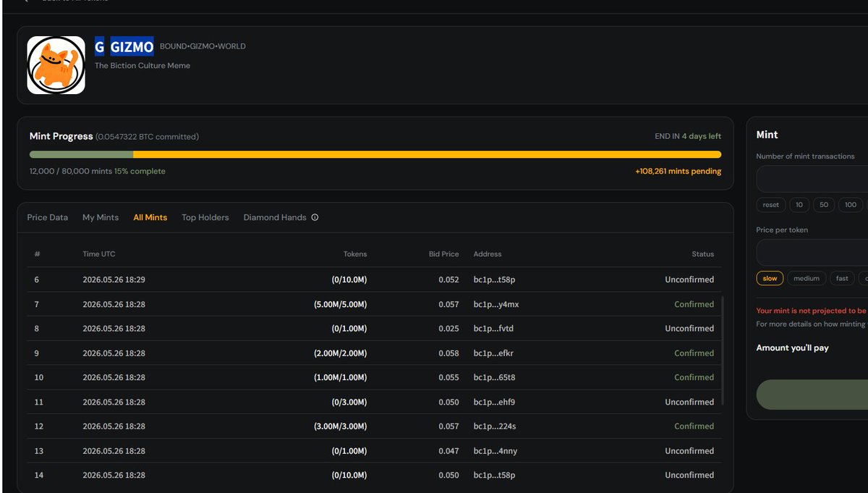Click the reset button in Mint panel
This screenshot has height=493, width=868.
click(x=771, y=205)
